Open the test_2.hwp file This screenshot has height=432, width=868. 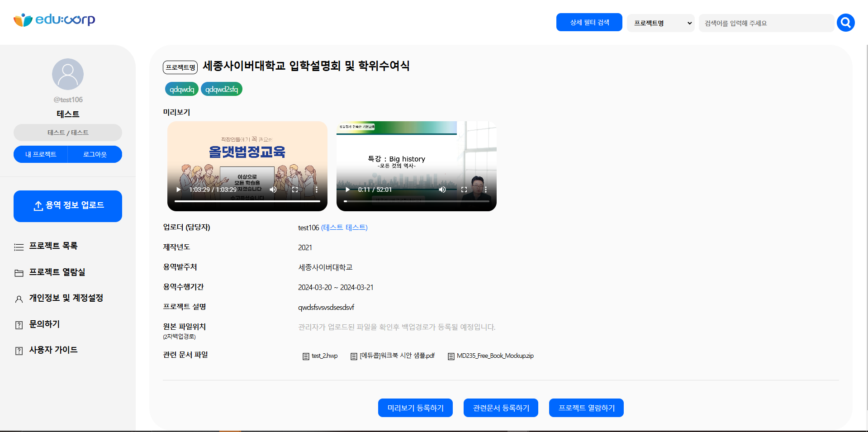(324, 356)
